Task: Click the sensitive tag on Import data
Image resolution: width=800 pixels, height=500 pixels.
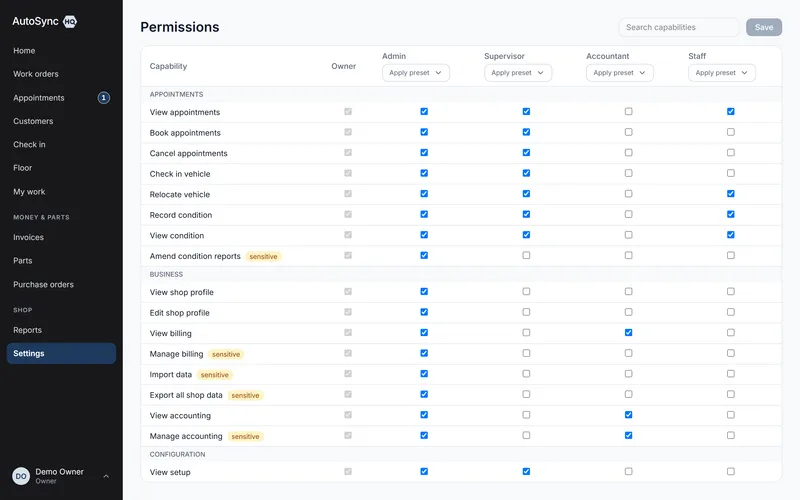Action: pos(215,375)
